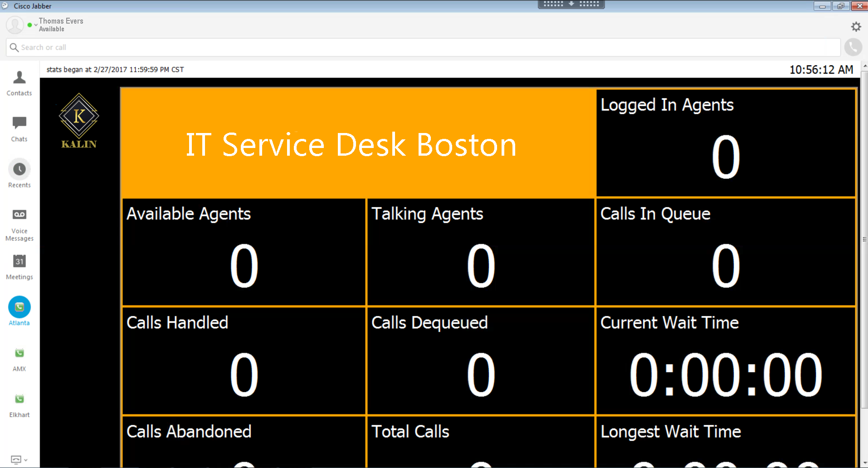Click the Cisco Jabber title bar icon
Viewport: 868px width, 468px height.
point(5,6)
